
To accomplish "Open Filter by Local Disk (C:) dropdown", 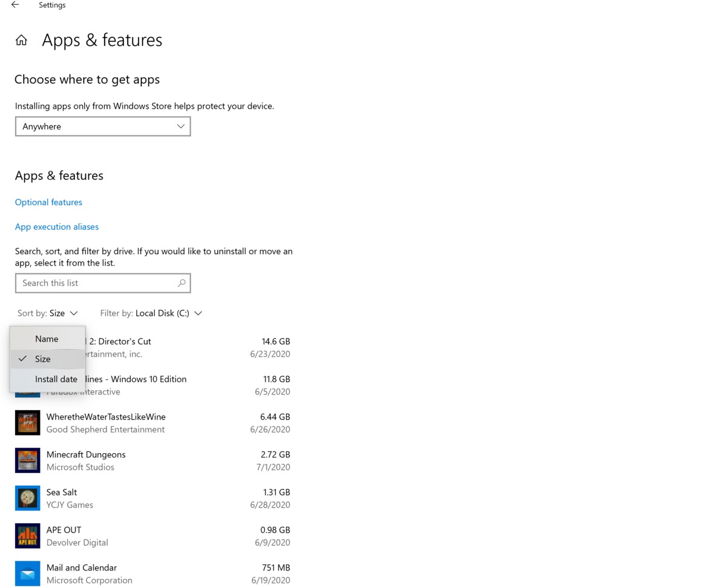I will point(151,313).
